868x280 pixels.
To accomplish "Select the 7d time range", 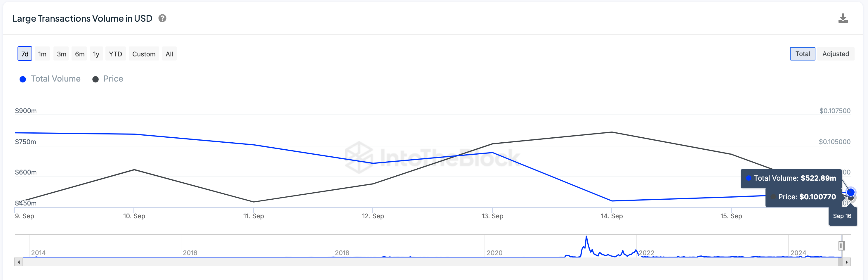I will 25,54.
